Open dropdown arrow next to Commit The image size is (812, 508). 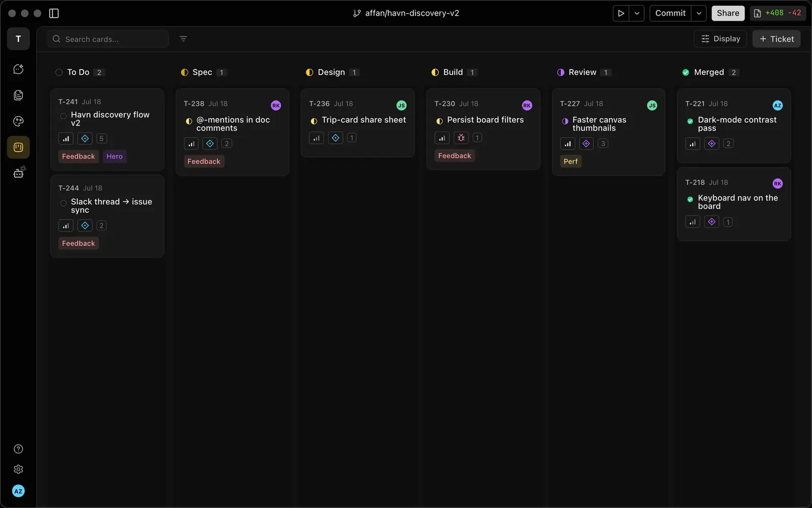coord(699,13)
